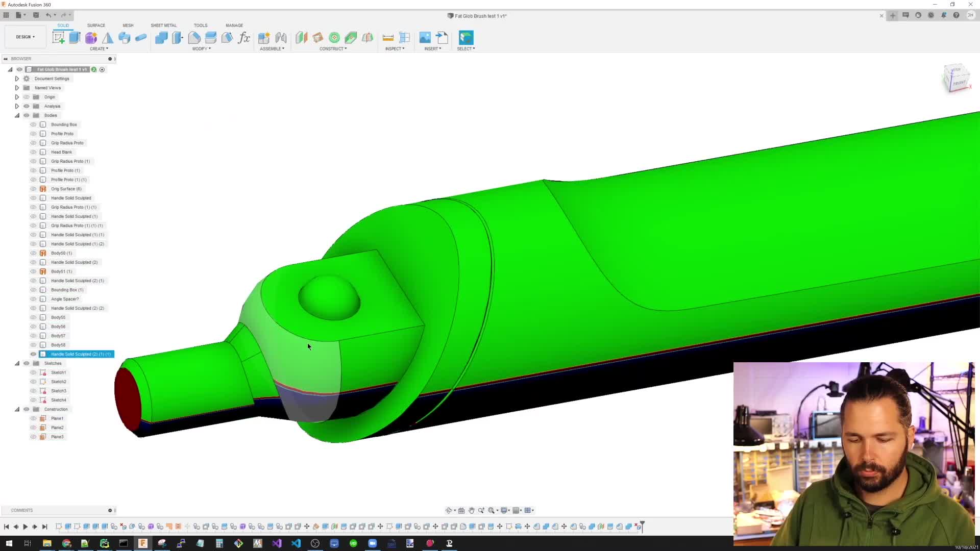The image size is (980, 551).
Task: Open the Change Parameters fx icon
Action: [244, 37]
